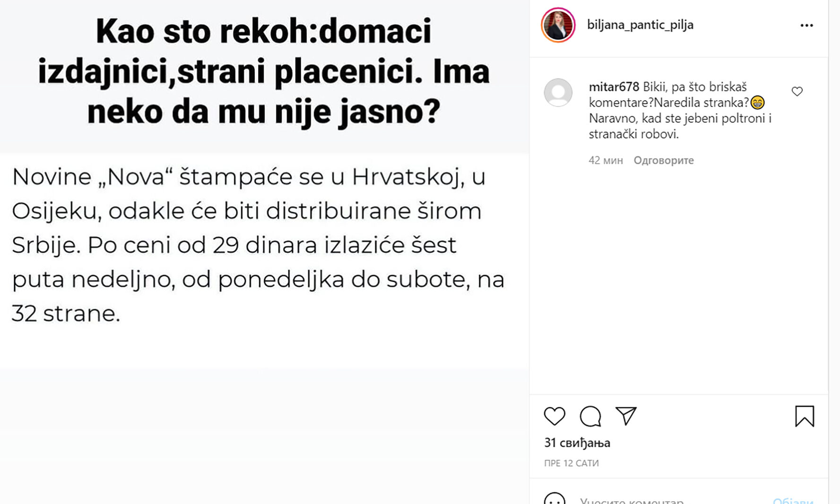Open mitar678's profile via username
The width and height of the screenshot is (840, 504).
pyautogui.click(x=614, y=87)
